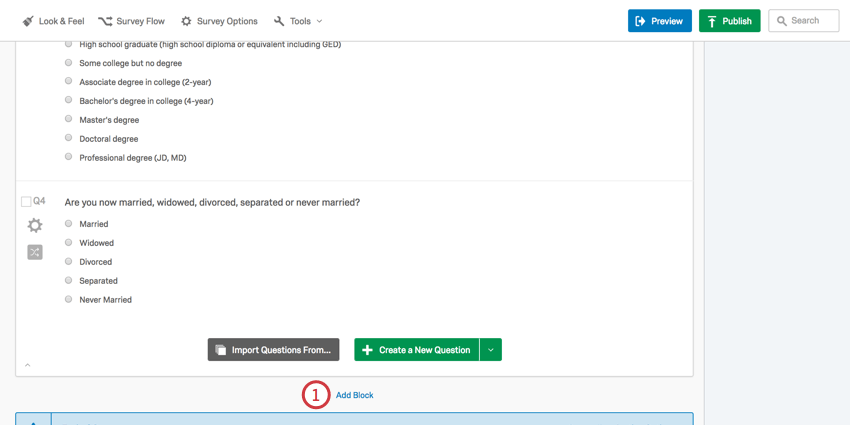Click Q4 randomization shuffle icon
The height and width of the screenshot is (425, 850).
(35, 252)
